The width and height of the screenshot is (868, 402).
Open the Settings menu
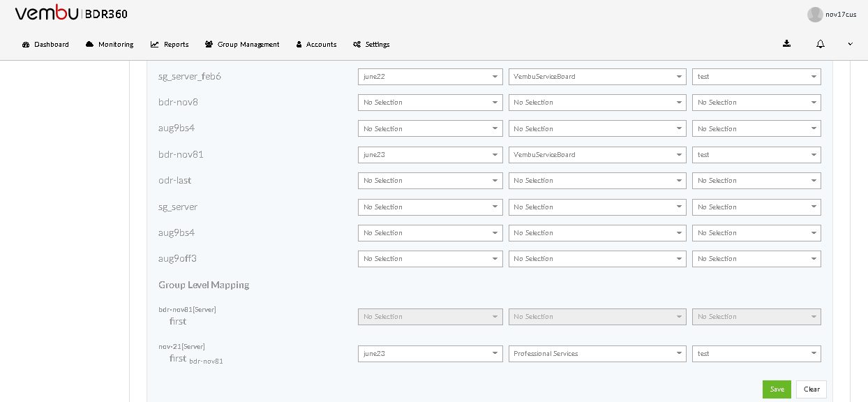tap(371, 44)
